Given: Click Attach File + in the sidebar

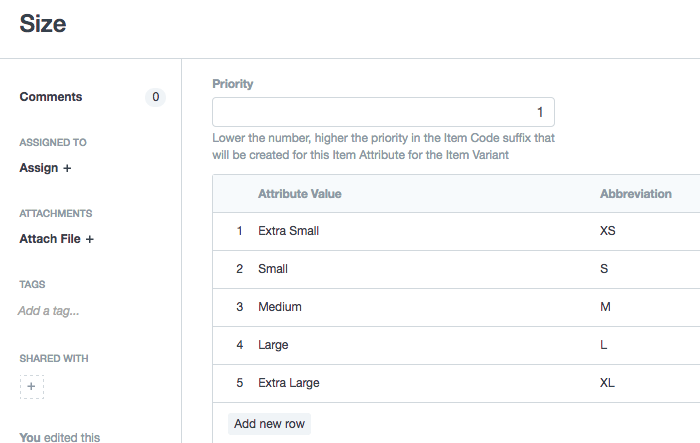Looking at the screenshot, I should (56, 239).
